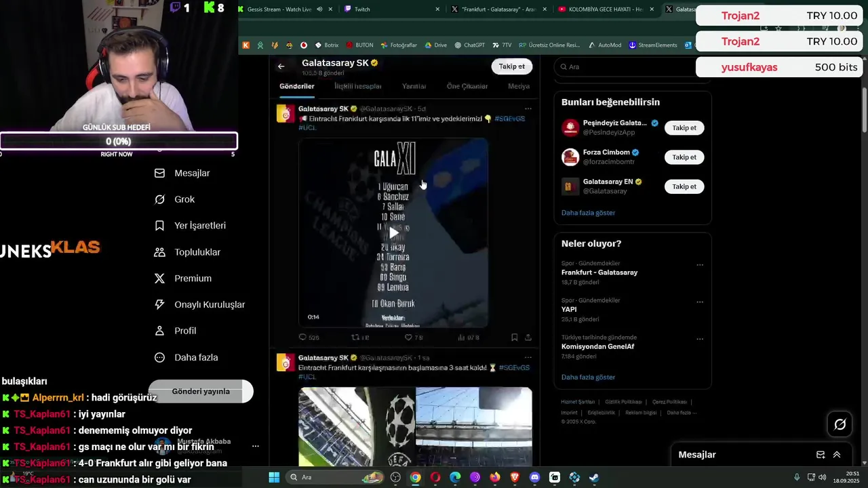Viewport: 868px width, 488px height.
Task: Open X Premium page
Action: 183,279
